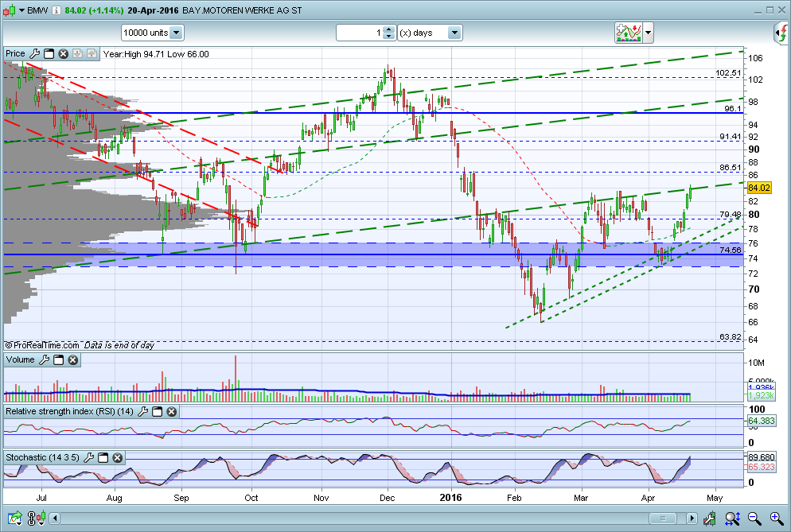The width and height of the screenshot is (791, 532).
Task: Grab the horizontal scrollbar thumb
Action: click(663, 518)
